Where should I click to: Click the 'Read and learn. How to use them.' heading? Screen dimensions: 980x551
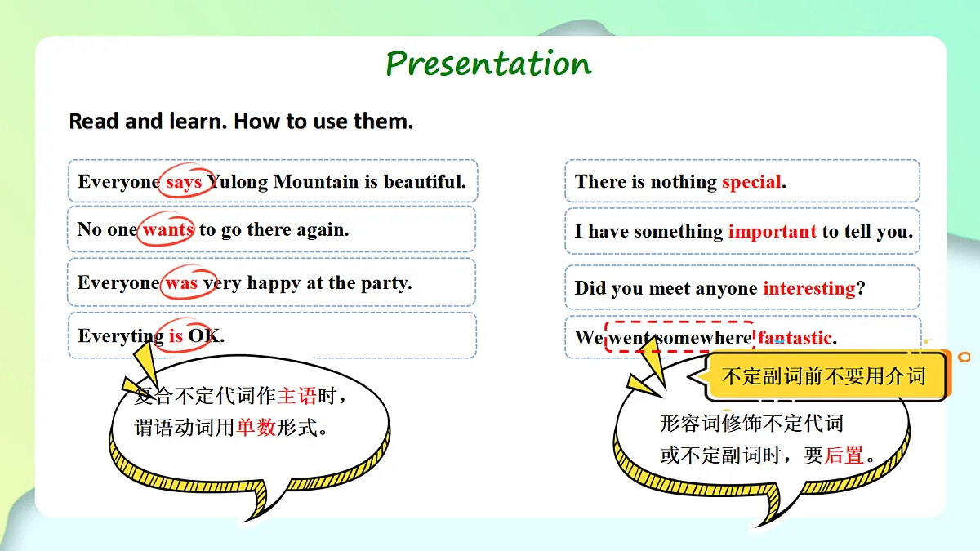[241, 122]
